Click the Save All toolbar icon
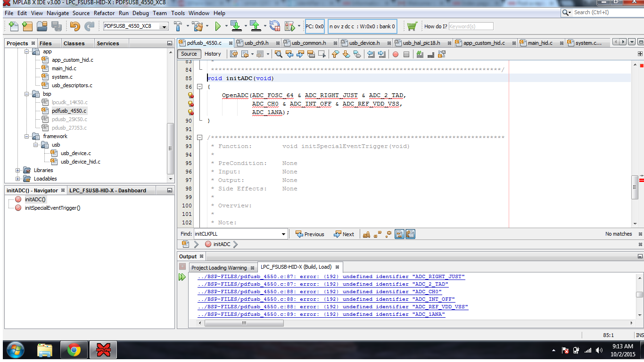Viewport: 644px width, 362px height. (x=57, y=26)
